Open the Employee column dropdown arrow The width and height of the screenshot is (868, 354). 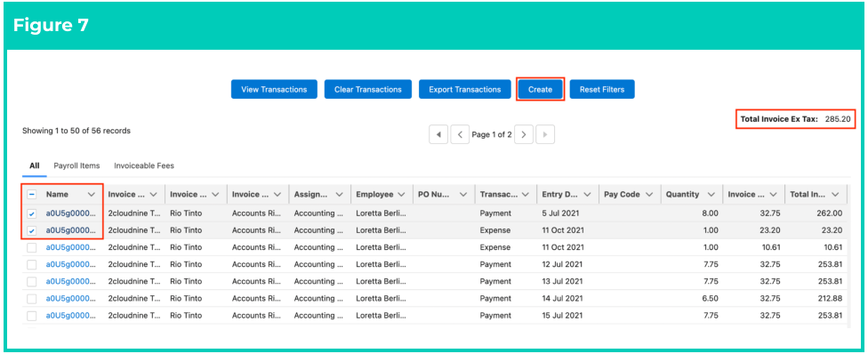click(x=401, y=195)
